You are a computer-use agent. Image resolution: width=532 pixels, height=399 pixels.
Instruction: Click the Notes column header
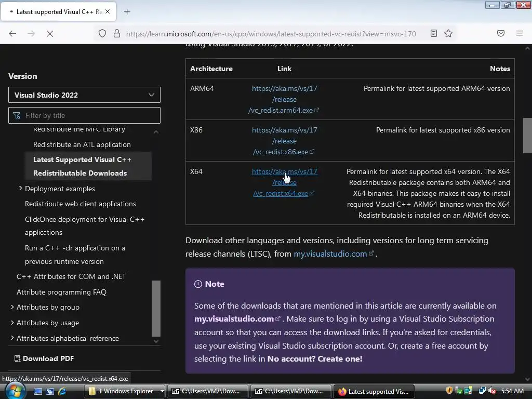tap(500, 69)
